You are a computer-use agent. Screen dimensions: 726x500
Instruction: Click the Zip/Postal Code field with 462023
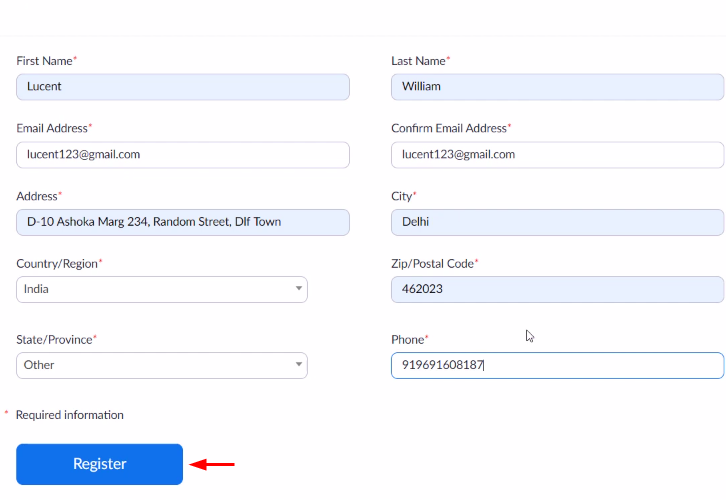click(557, 290)
